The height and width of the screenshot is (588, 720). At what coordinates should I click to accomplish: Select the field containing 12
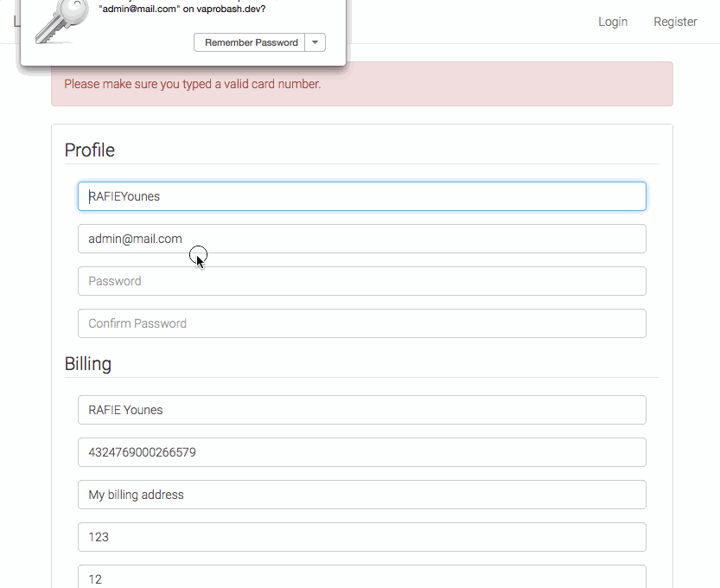pos(362,577)
